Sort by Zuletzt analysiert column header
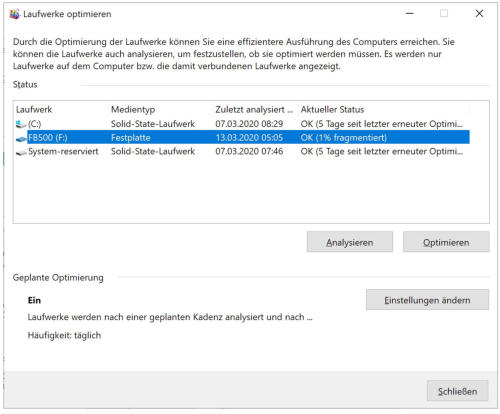This screenshot has height=414, width=500. pyautogui.click(x=254, y=109)
